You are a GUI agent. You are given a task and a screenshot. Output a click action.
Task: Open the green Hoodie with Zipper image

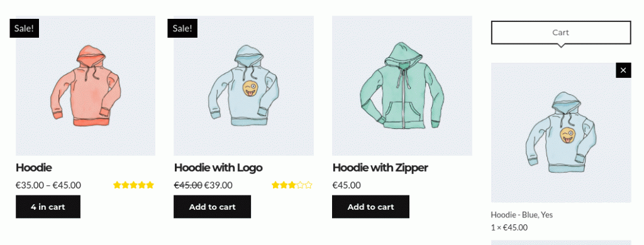coord(402,85)
